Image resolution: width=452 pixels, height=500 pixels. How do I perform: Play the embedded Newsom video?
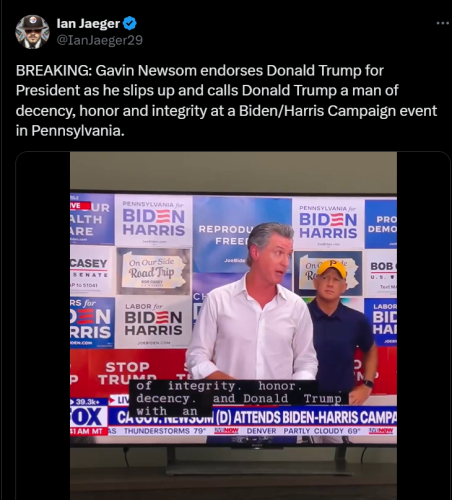233,326
